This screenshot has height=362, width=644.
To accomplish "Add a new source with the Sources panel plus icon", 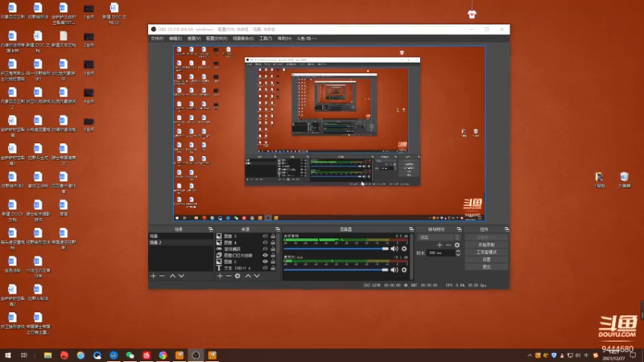I will point(220,276).
